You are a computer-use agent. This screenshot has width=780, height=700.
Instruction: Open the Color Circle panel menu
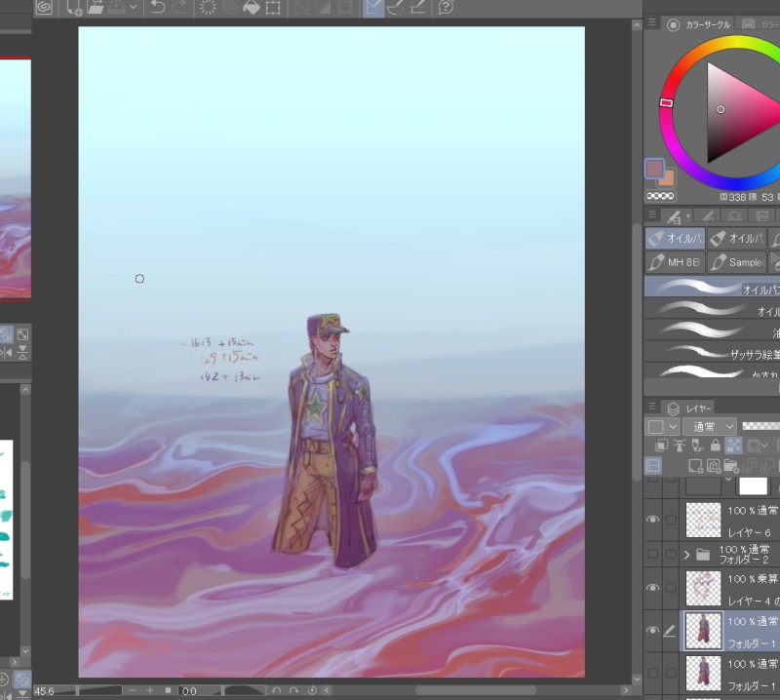coord(651,22)
